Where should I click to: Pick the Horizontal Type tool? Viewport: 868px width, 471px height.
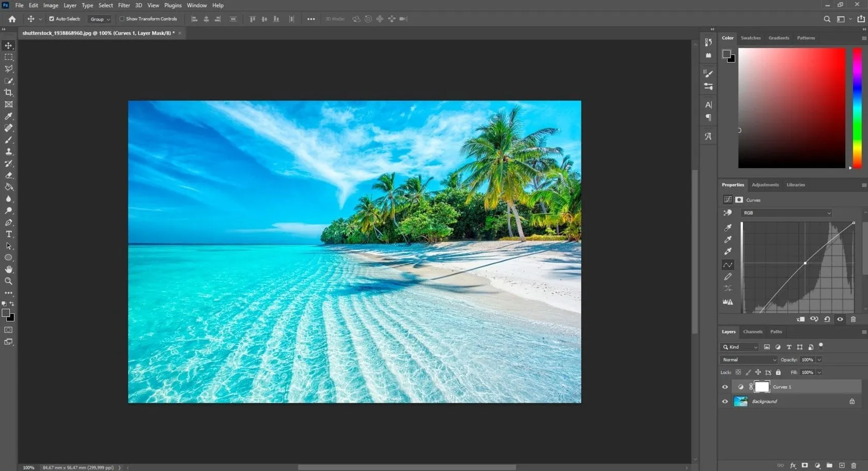[x=9, y=234]
